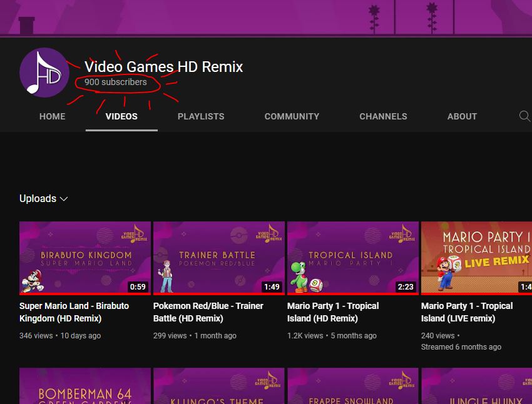Click the 299 views metadata text
Viewport: 532px width, 404px height.
point(170,336)
